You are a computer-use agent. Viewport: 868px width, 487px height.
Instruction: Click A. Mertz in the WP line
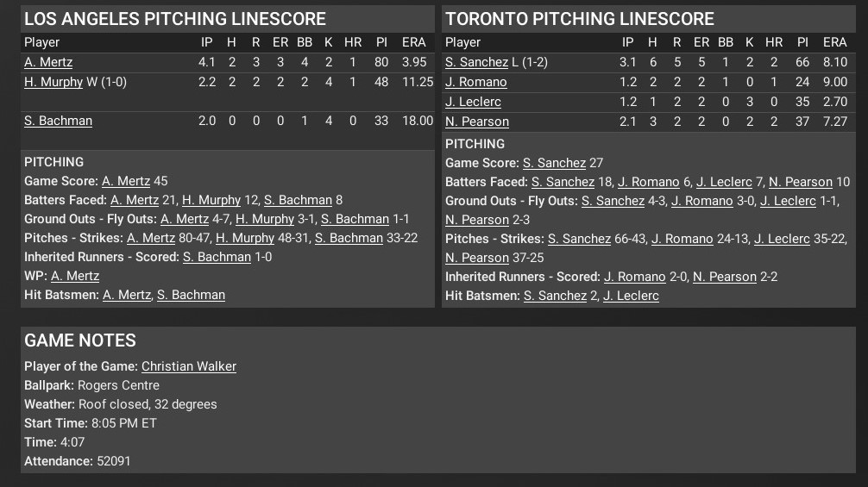75,276
